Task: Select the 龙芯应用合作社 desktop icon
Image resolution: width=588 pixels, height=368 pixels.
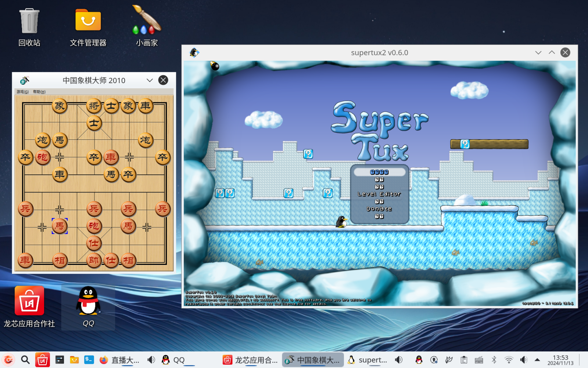Action: (x=29, y=307)
